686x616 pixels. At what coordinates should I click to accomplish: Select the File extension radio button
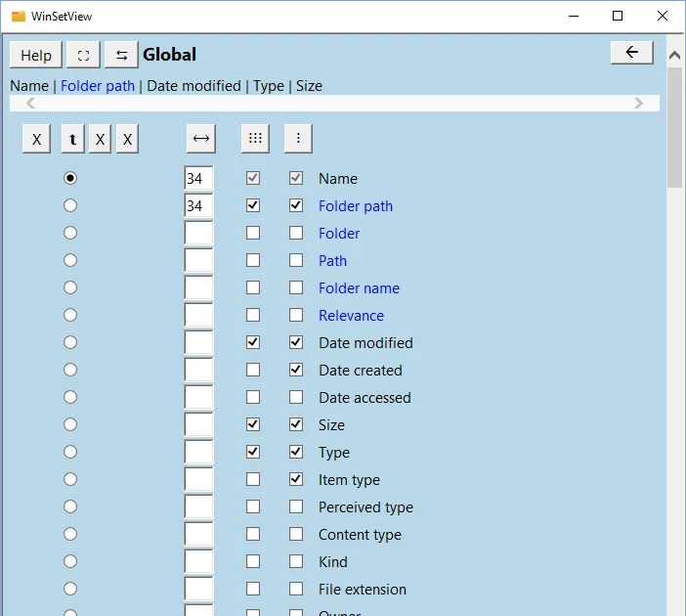pyautogui.click(x=70, y=589)
